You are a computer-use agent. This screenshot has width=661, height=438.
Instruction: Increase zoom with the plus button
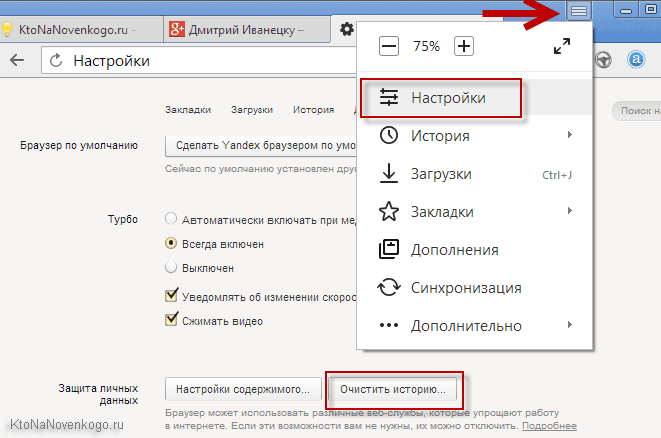[x=464, y=46]
